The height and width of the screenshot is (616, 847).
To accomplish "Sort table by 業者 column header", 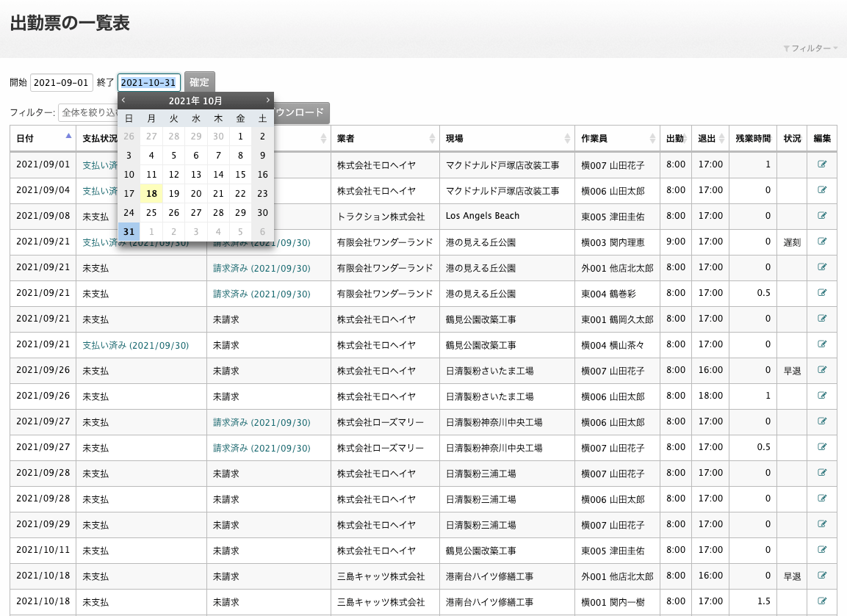I will 385,138.
